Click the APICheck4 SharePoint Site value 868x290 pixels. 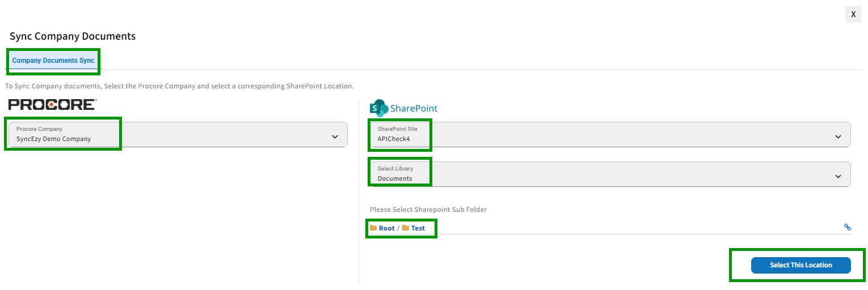pyautogui.click(x=394, y=138)
